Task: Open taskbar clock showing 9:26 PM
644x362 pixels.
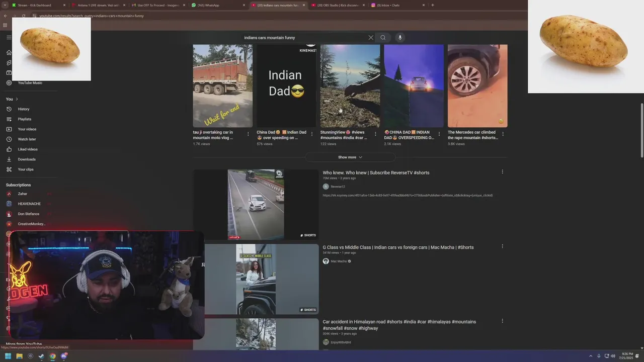Action: (627, 356)
